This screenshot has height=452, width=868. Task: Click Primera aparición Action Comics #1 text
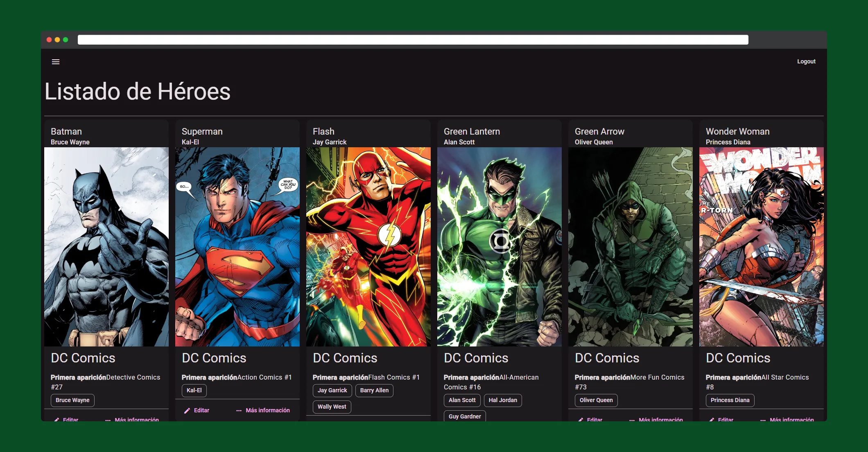pyautogui.click(x=237, y=377)
